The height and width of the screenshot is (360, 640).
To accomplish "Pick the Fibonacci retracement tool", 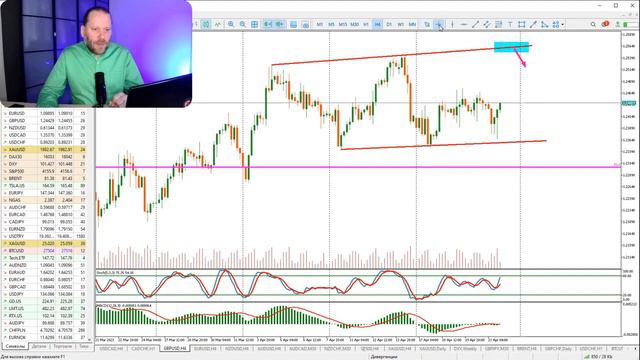I will [x=498, y=24].
